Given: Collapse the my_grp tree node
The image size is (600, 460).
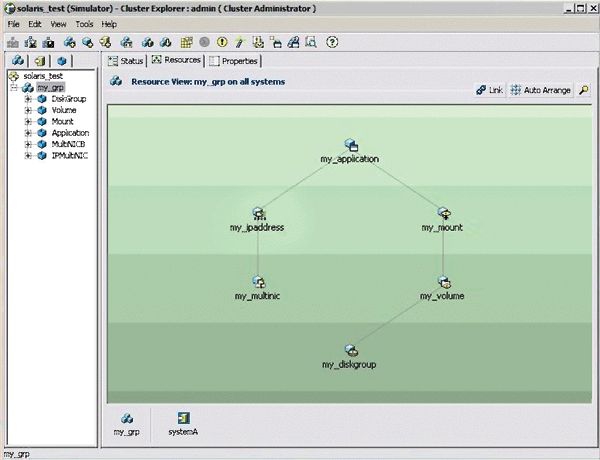Looking at the screenshot, I should 14,88.
